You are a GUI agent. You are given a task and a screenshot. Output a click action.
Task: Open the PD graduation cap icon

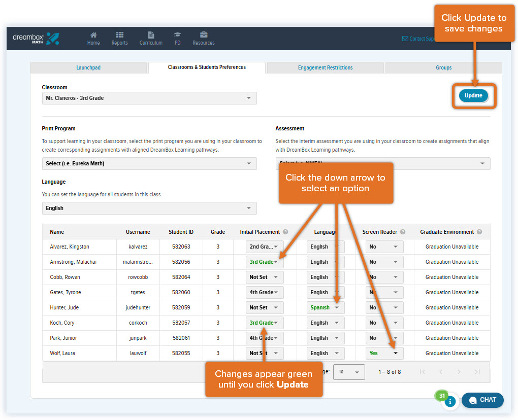click(177, 36)
